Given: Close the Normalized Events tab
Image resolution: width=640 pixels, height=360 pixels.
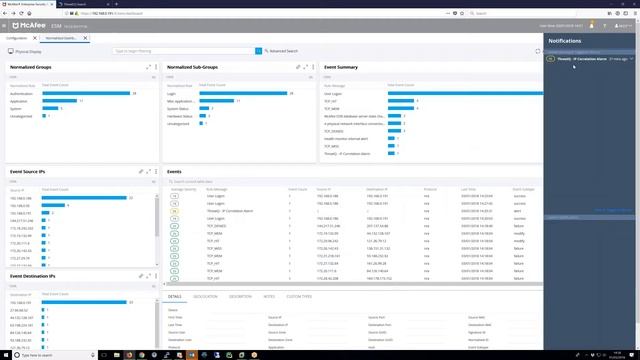Looking at the screenshot, I should [x=85, y=38].
